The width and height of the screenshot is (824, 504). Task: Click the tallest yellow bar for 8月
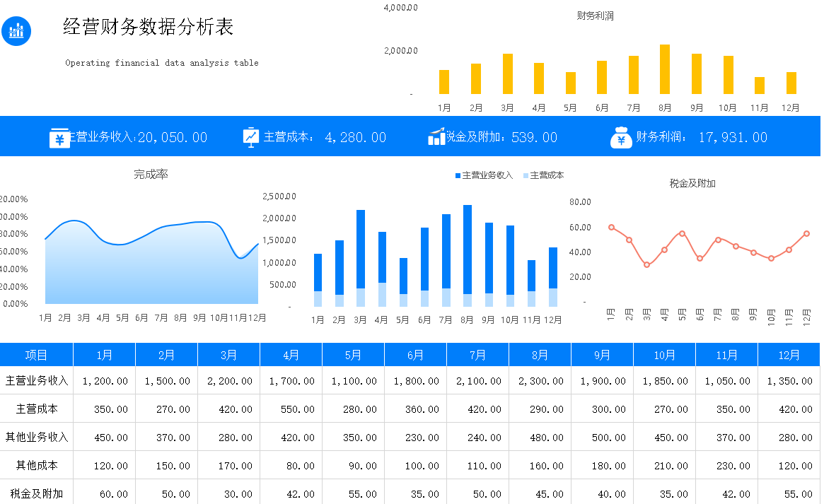(x=665, y=69)
